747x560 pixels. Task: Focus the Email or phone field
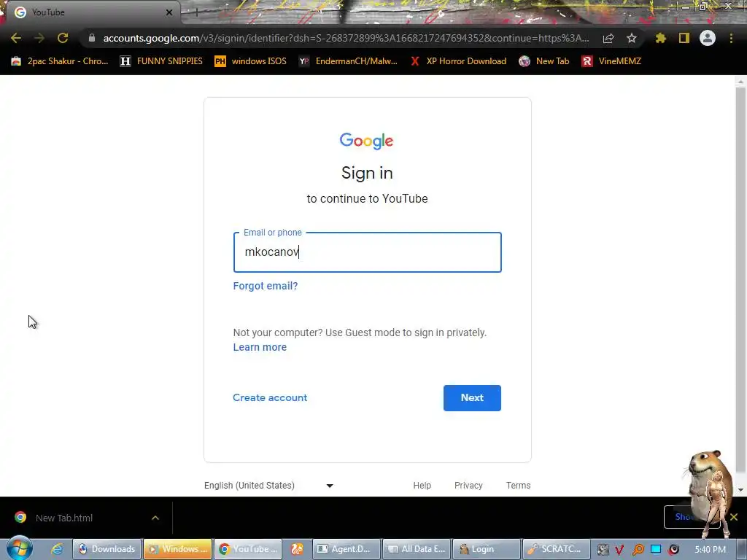368,252
